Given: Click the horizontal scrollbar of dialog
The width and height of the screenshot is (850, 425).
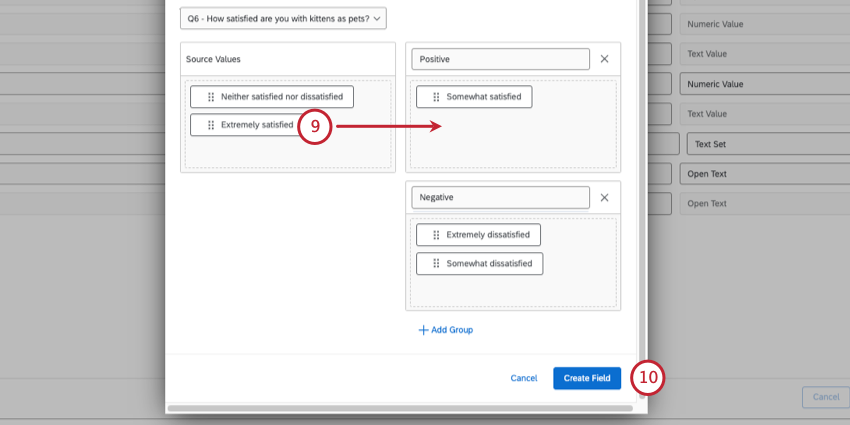Looking at the screenshot, I should 400,408.
